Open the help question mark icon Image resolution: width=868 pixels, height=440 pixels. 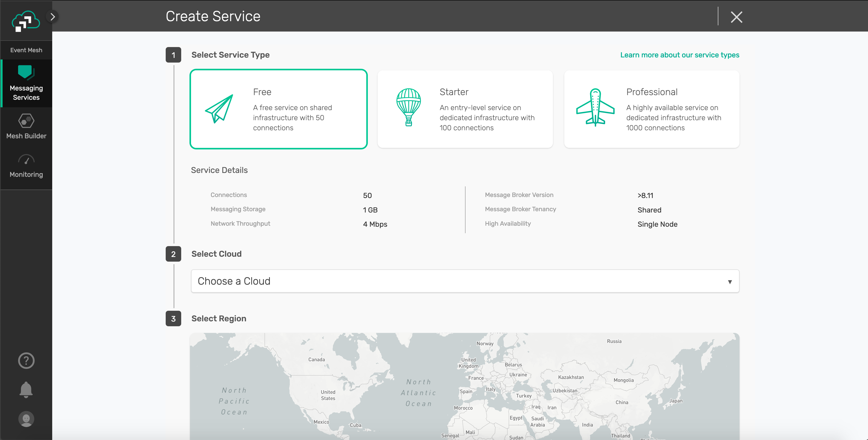pos(26,360)
